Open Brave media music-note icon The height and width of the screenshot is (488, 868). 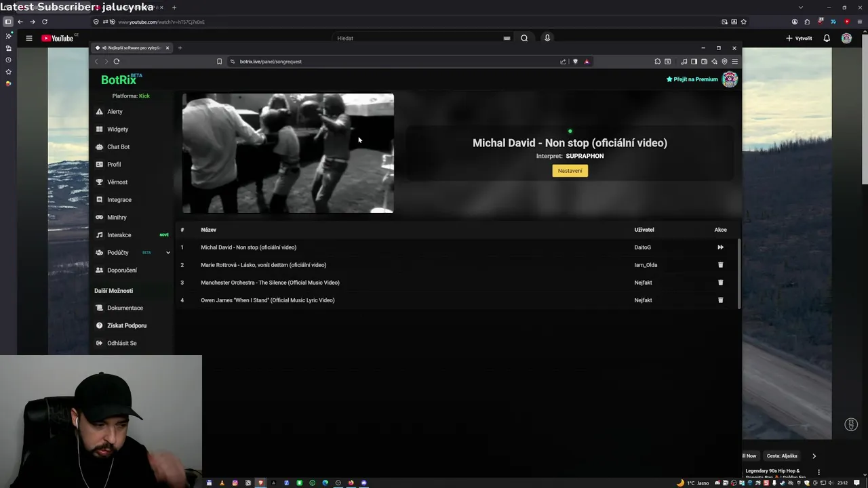[x=684, y=62]
